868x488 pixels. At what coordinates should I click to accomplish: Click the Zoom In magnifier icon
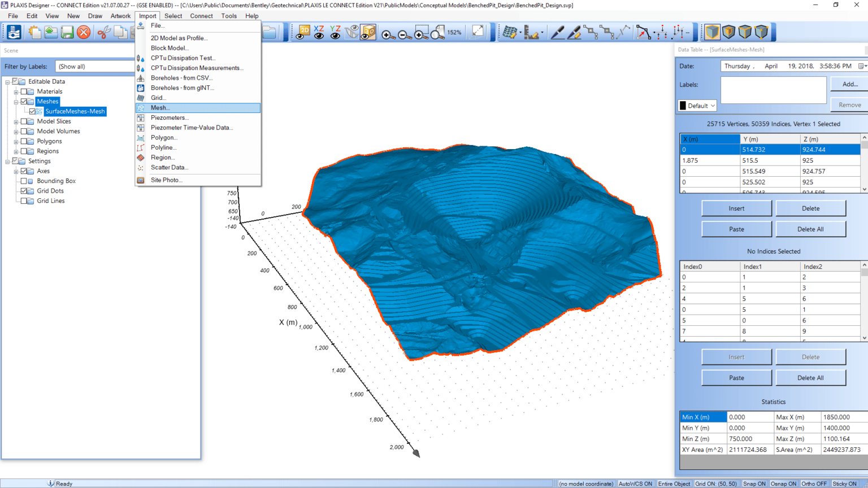click(x=388, y=33)
